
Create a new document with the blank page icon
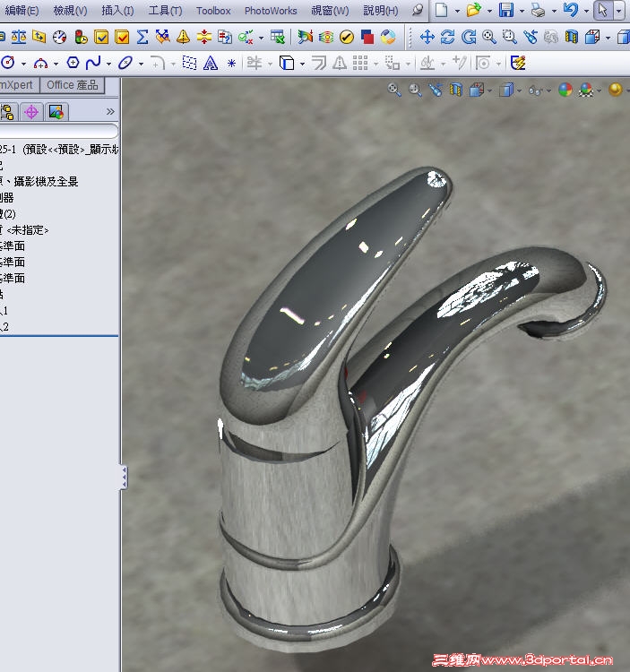[441, 10]
